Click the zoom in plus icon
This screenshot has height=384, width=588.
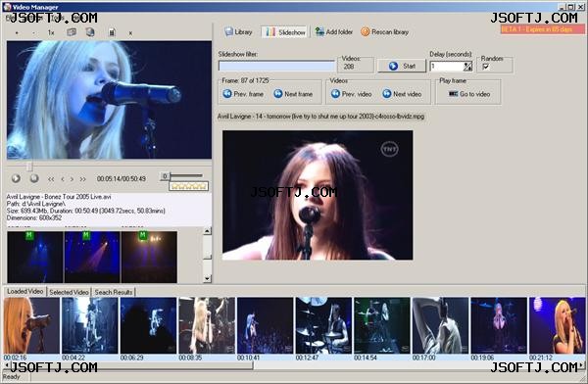pyautogui.click(x=17, y=33)
